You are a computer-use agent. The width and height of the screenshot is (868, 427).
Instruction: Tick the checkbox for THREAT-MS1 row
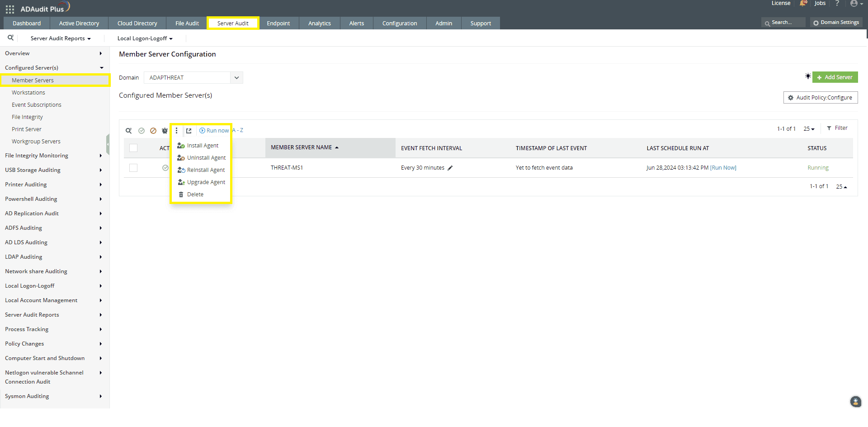[x=133, y=168]
